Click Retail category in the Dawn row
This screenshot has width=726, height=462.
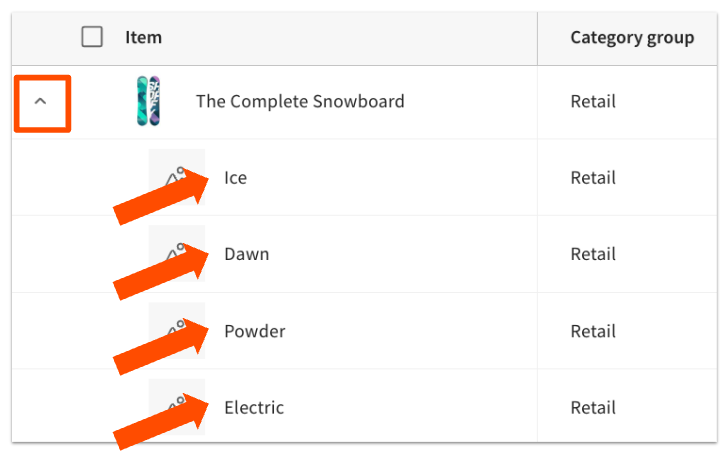(593, 255)
